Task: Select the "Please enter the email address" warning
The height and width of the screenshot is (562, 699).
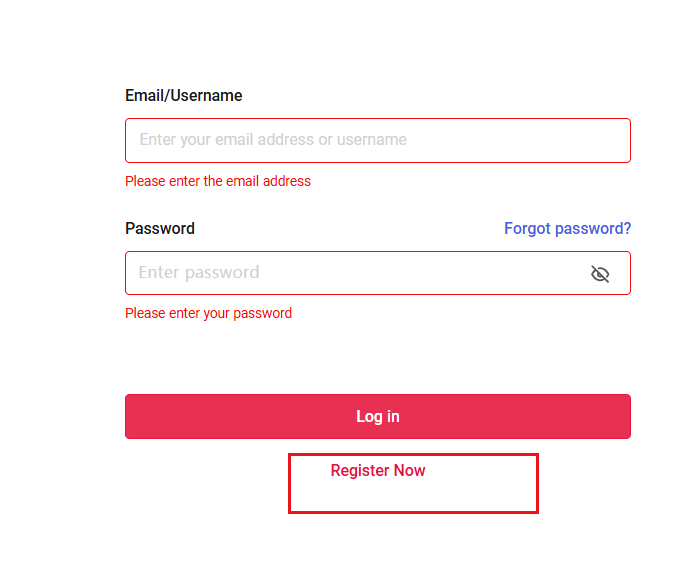Action: point(218,182)
